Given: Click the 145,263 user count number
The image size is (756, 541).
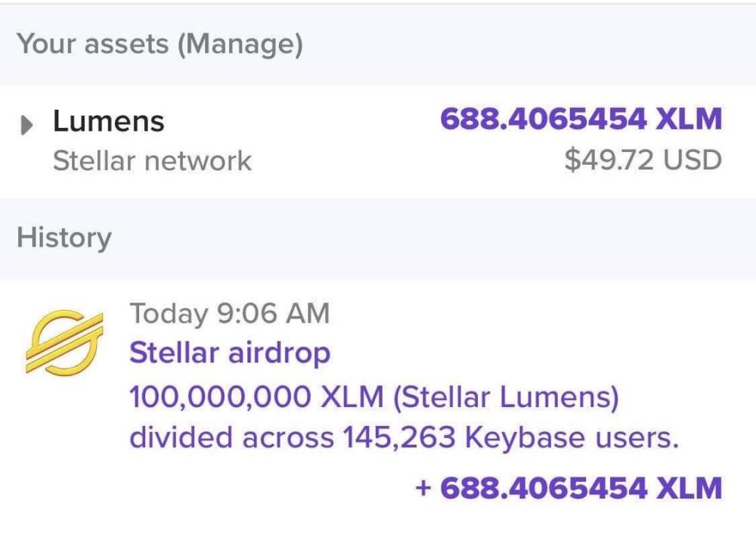Looking at the screenshot, I should tap(398, 438).
